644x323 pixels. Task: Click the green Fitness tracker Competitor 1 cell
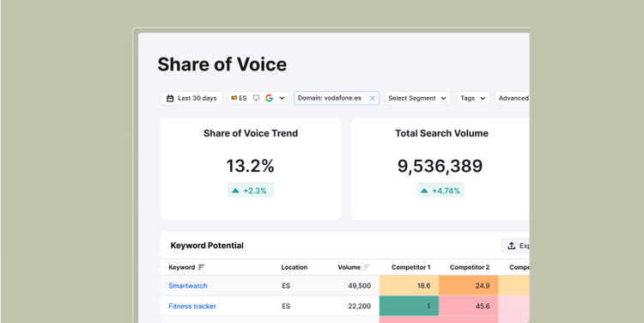click(409, 306)
